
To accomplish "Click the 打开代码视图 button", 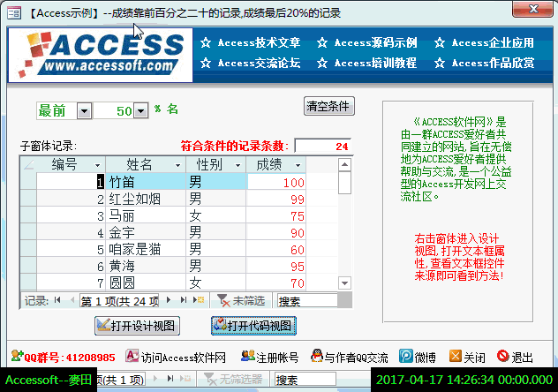I will [x=253, y=326].
